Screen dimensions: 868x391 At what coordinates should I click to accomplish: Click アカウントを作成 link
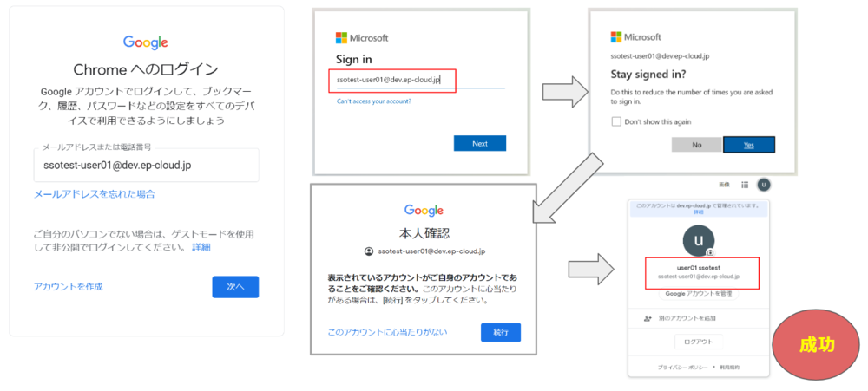(x=69, y=286)
